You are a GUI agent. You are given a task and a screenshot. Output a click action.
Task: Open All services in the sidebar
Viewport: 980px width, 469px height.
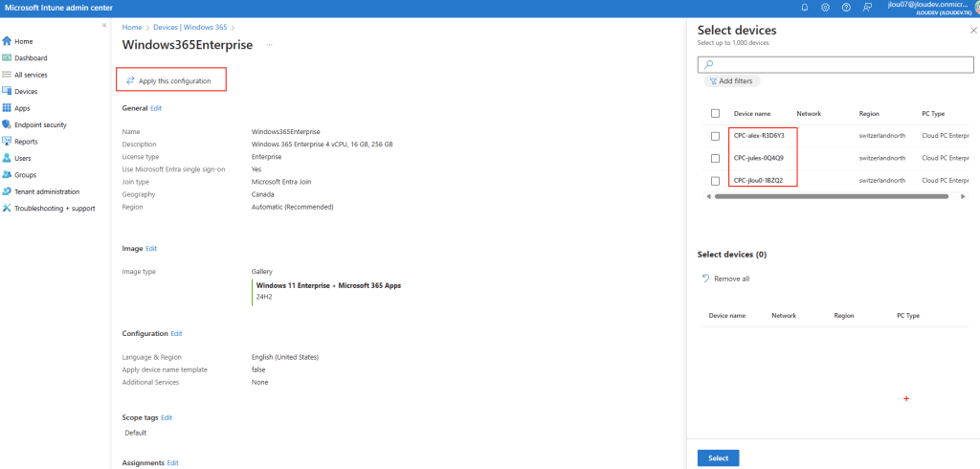[x=31, y=75]
